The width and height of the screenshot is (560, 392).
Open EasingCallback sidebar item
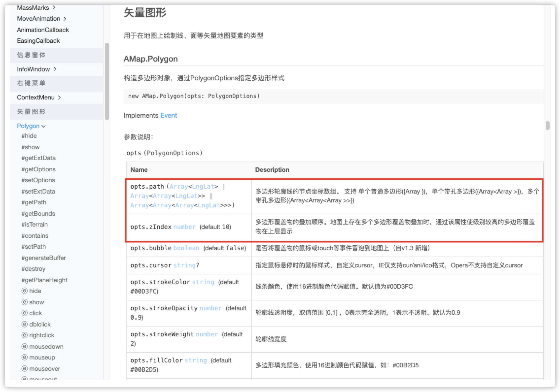click(38, 41)
